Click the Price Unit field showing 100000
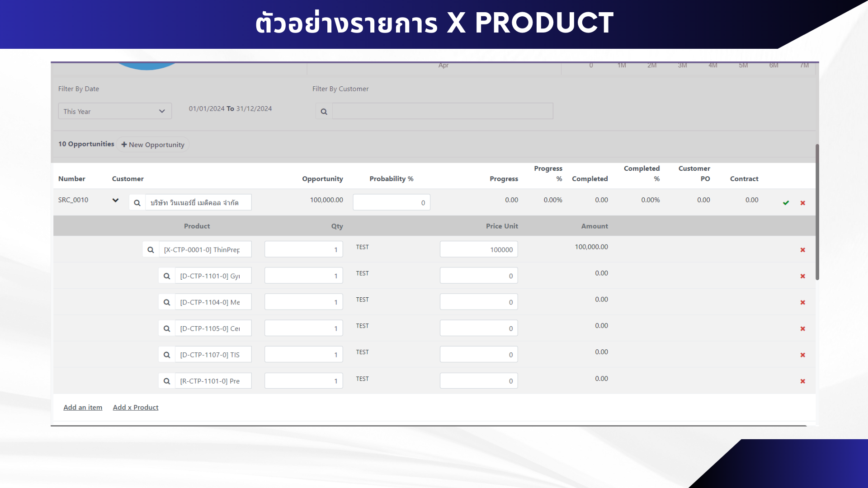Image resolution: width=868 pixels, height=488 pixels. (478, 249)
